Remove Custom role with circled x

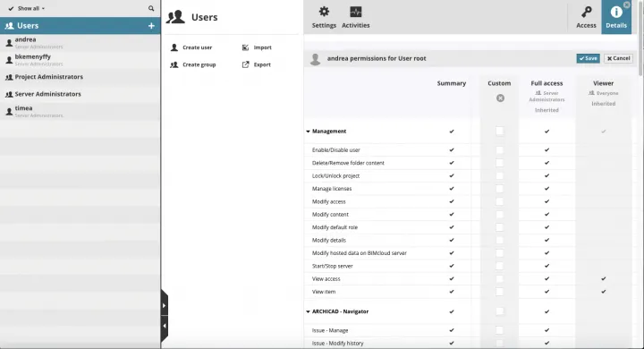pyautogui.click(x=500, y=98)
